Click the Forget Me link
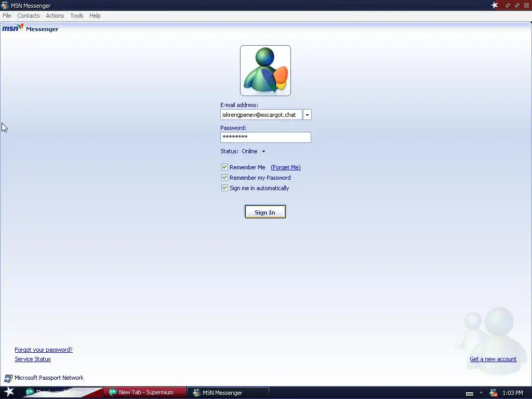Screen dimensions: 532x399 [x=286, y=167]
